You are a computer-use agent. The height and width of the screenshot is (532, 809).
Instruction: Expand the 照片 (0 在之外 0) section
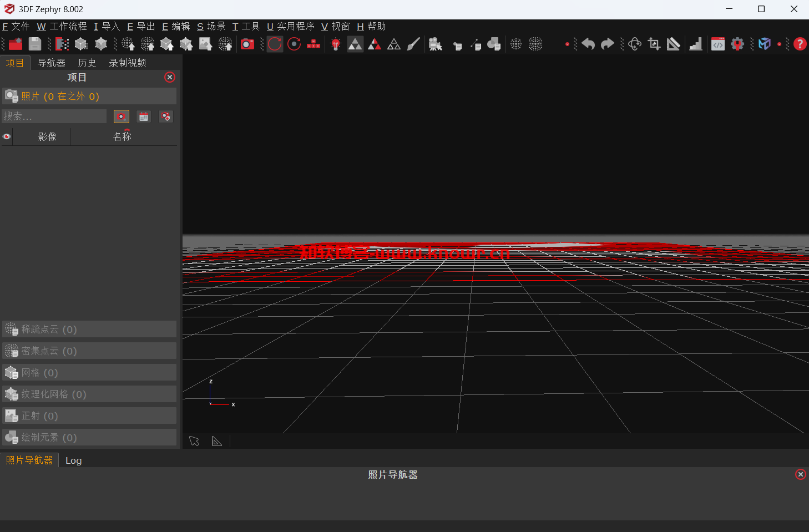click(x=89, y=96)
